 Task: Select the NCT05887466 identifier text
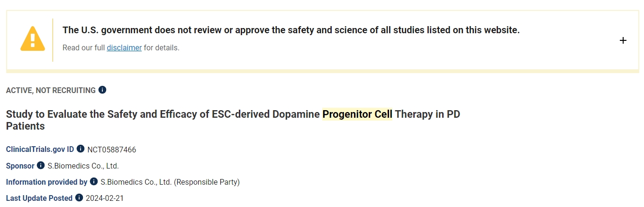click(x=112, y=150)
